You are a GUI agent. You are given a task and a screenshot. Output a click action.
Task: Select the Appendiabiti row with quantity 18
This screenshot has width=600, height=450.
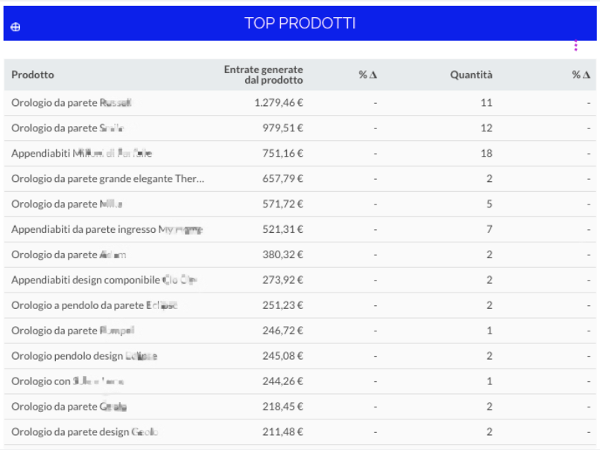[82, 154]
